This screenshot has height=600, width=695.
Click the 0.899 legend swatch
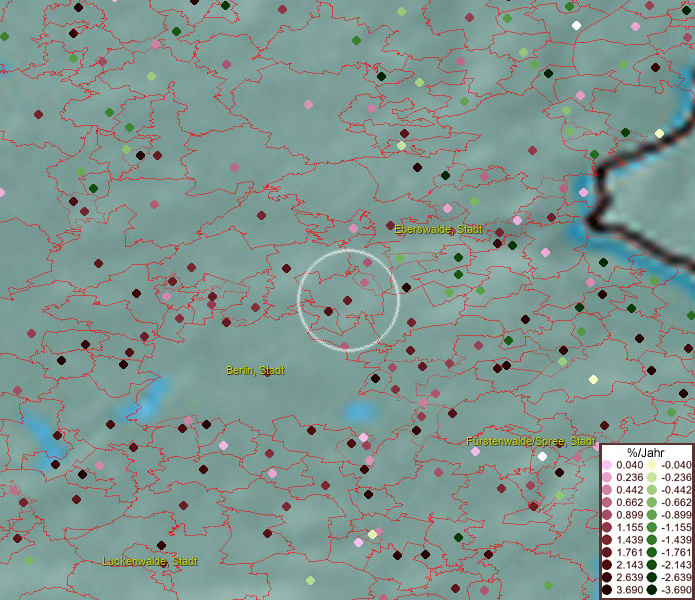tap(607, 515)
